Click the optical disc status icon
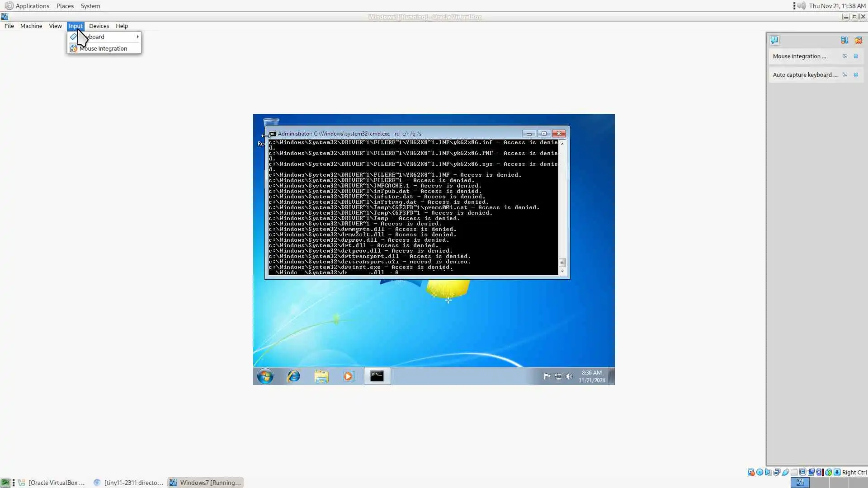 (759, 472)
